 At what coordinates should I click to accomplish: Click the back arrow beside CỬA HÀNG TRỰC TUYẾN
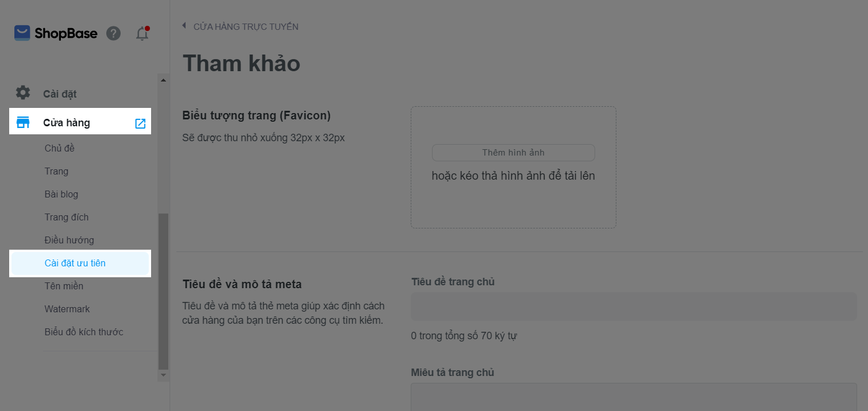tap(184, 26)
